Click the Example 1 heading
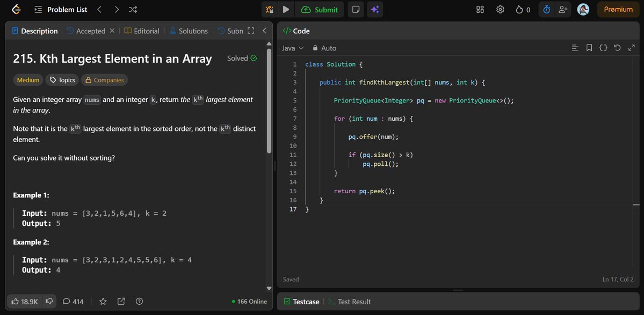 click(31, 195)
